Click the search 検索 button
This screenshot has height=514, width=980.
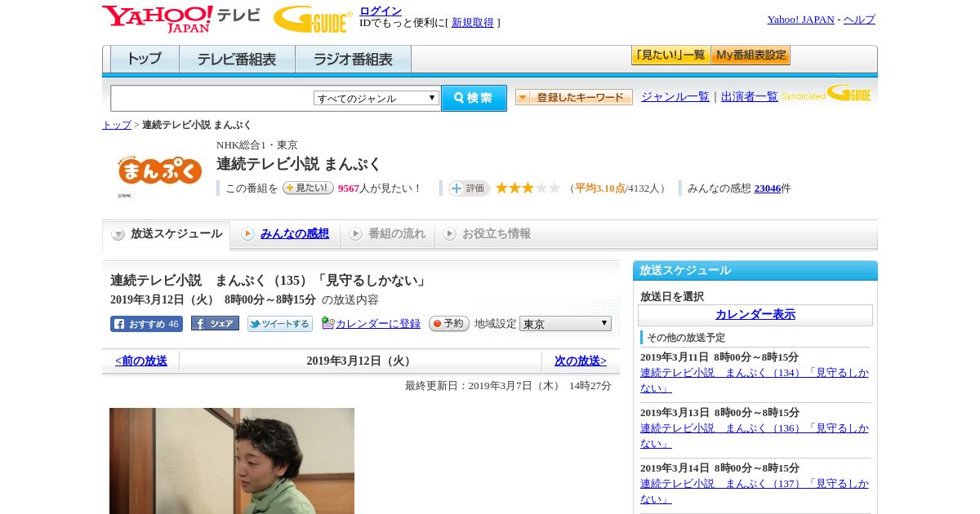[x=474, y=98]
